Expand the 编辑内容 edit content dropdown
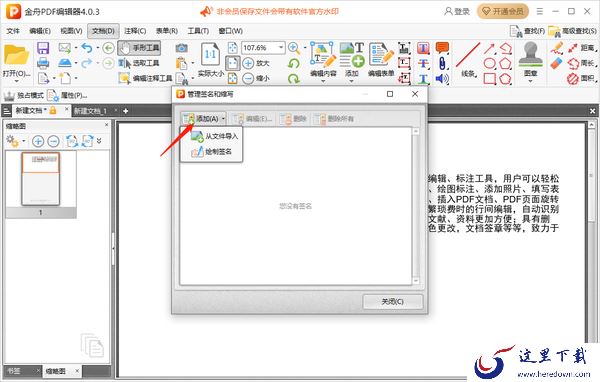600x382 pixels. pyautogui.click(x=323, y=81)
